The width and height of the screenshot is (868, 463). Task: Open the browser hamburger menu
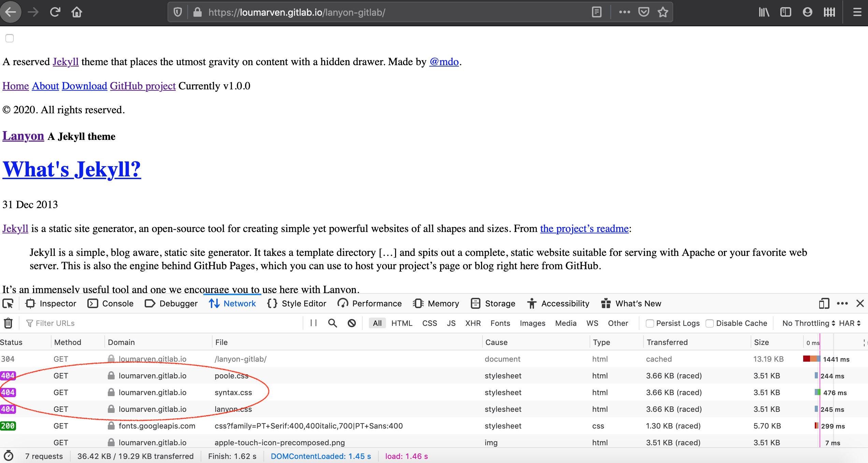coord(857,12)
